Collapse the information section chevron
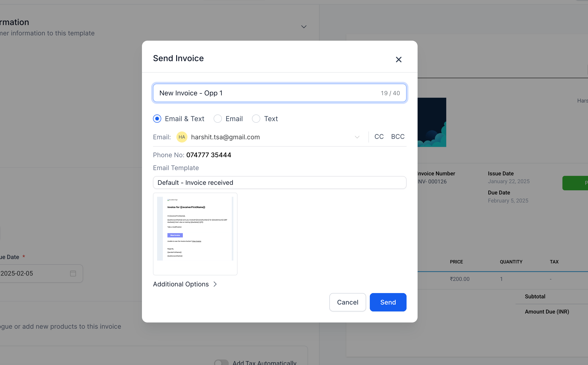 pos(304,27)
